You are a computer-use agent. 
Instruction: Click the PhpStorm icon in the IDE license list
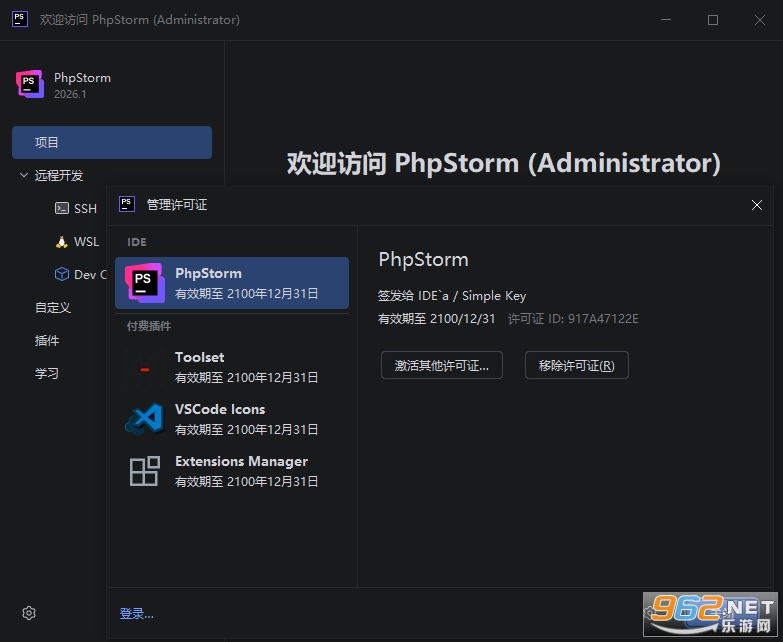click(144, 283)
